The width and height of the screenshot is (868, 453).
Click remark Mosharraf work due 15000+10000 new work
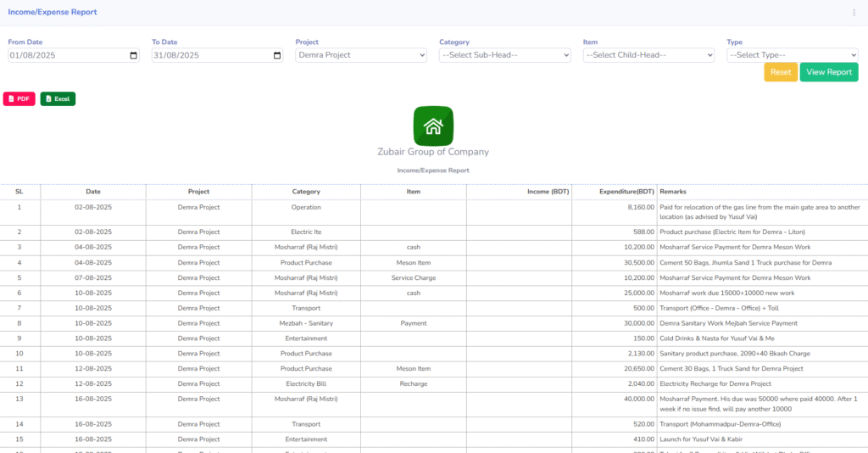click(726, 293)
